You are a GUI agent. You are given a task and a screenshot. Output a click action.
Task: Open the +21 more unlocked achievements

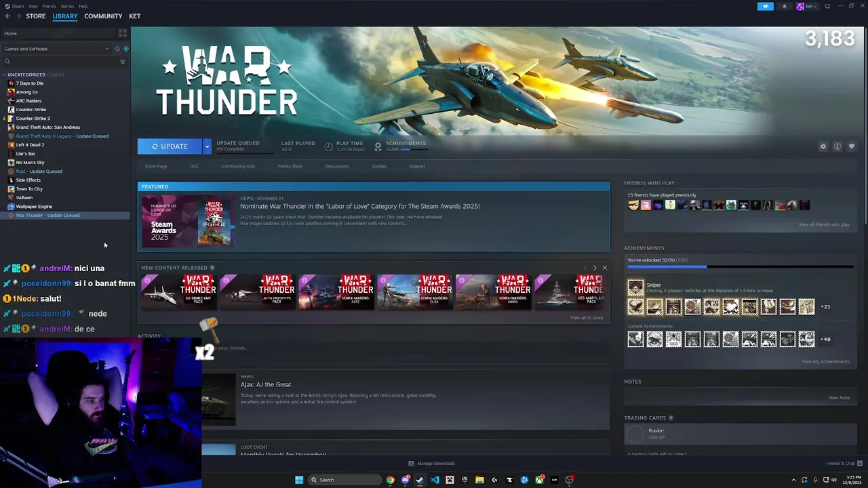825,306
